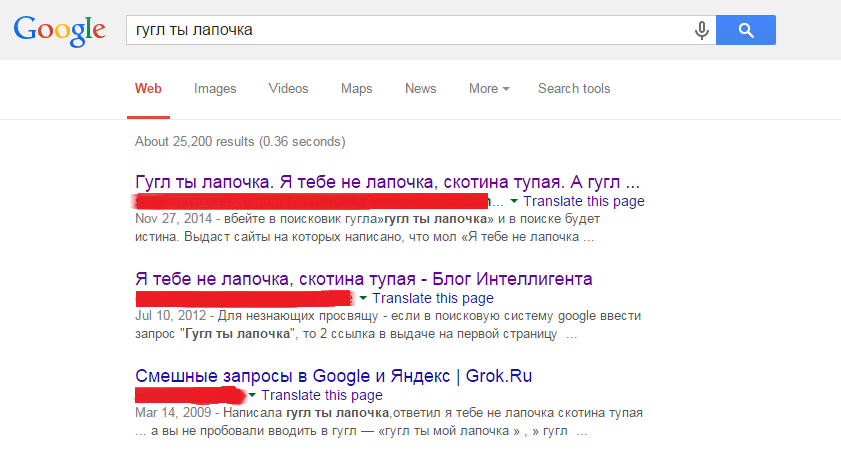Translate this page for Блог Интеллигента result
Screen dimensions: 841x460
[x=433, y=298]
